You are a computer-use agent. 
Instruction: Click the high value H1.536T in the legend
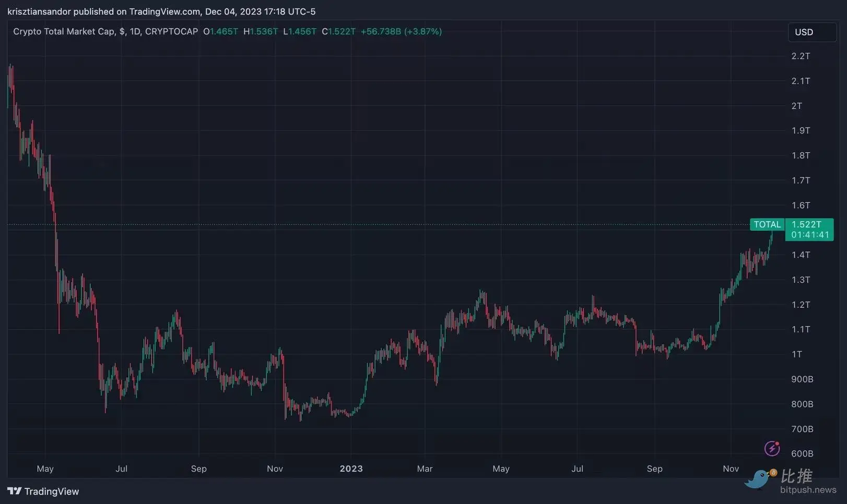(x=261, y=31)
